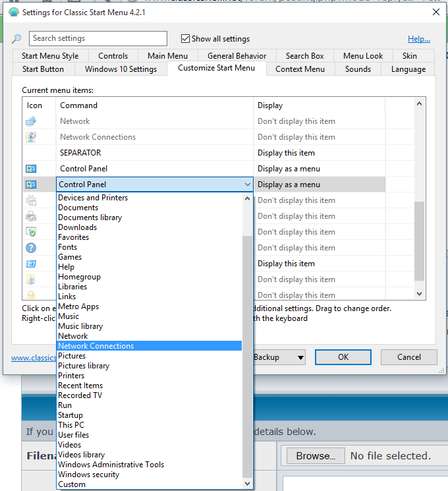Viewport: 448px width, 491px height.
Task: Select Pictures library in the dropdown
Action: click(x=84, y=366)
